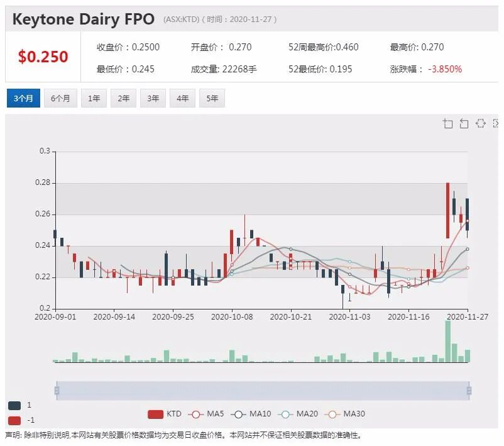Click the dark swatch labeled 1
Screen dimensions: 504x446
[x=14, y=406]
